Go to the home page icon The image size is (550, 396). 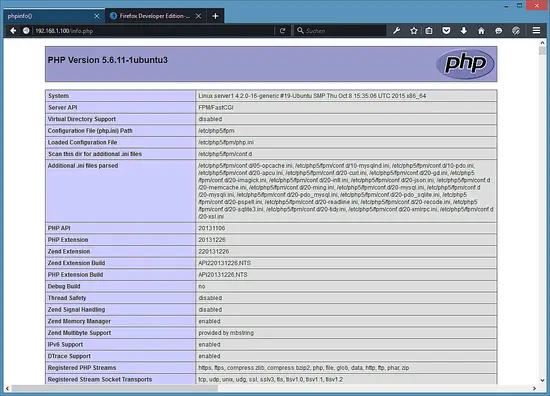click(481, 31)
